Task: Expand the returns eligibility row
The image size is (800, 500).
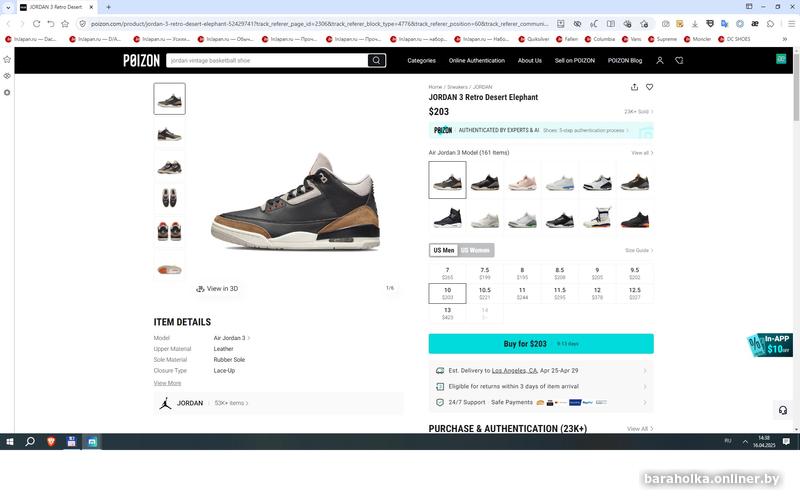Action: [x=541, y=387]
